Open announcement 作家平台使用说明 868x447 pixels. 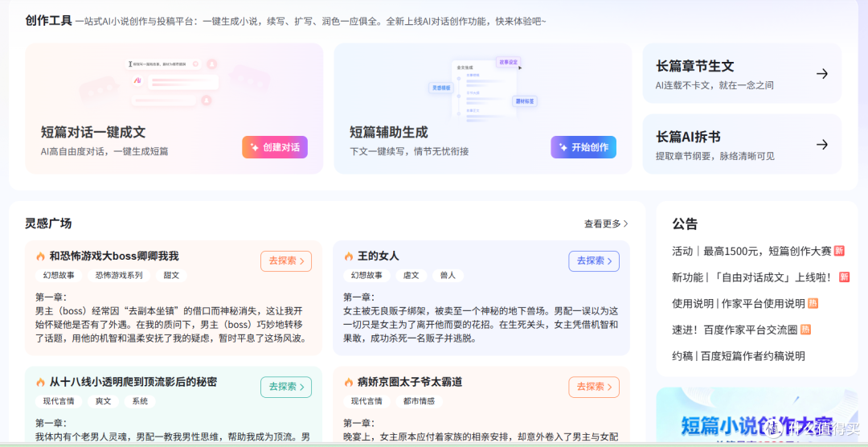[x=738, y=303]
